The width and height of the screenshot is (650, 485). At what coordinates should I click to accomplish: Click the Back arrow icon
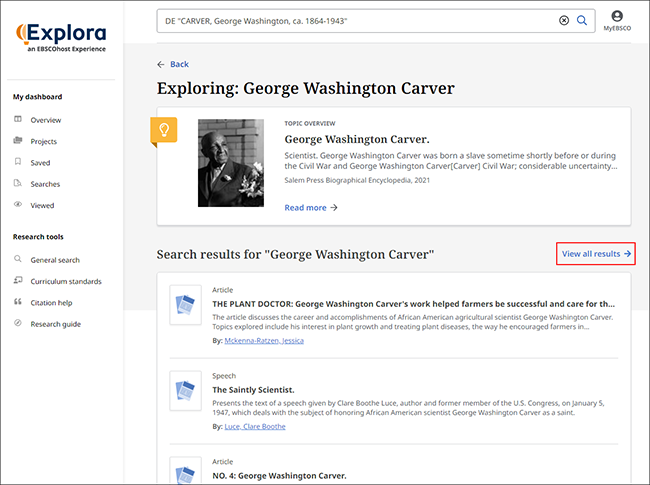[161, 64]
